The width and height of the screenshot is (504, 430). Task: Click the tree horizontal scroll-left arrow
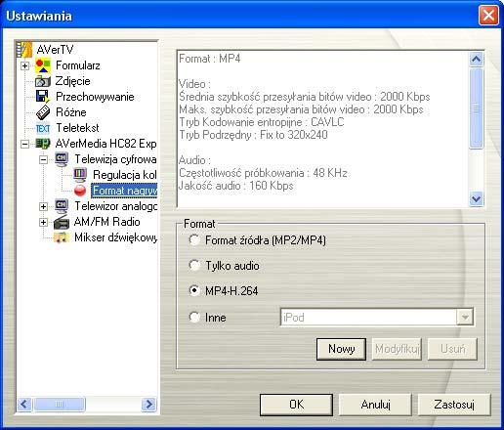coord(24,405)
